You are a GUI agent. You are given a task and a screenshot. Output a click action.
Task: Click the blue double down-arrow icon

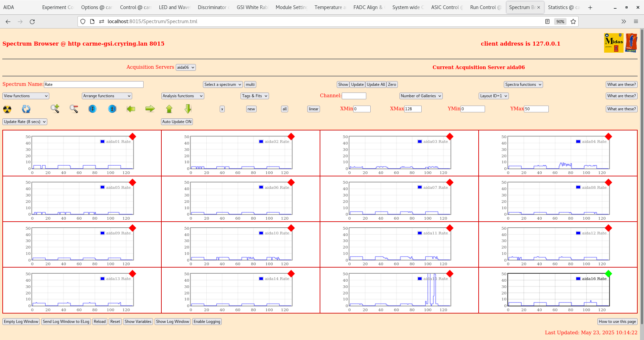[93, 109]
